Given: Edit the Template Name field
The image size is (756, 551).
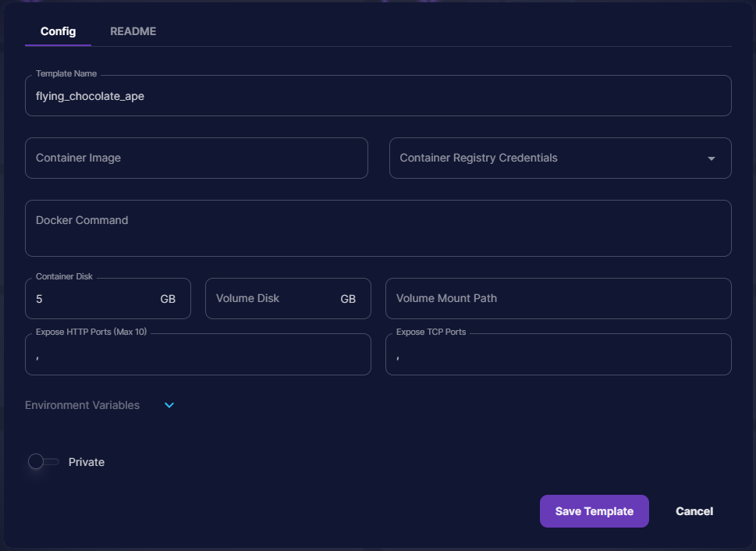Looking at the screenshot, I should (378, 95).
